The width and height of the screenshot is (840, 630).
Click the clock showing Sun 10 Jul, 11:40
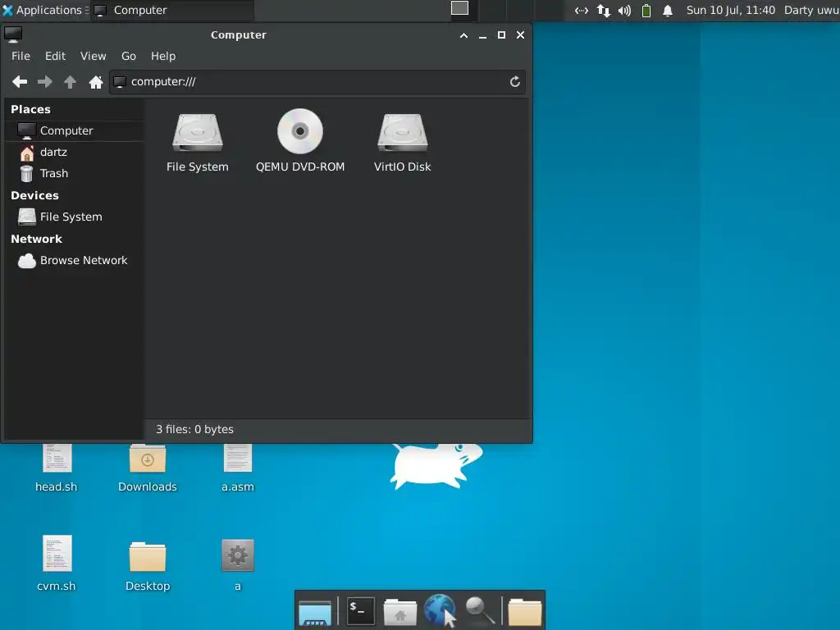pyautogui.click(x=731, y=10)
